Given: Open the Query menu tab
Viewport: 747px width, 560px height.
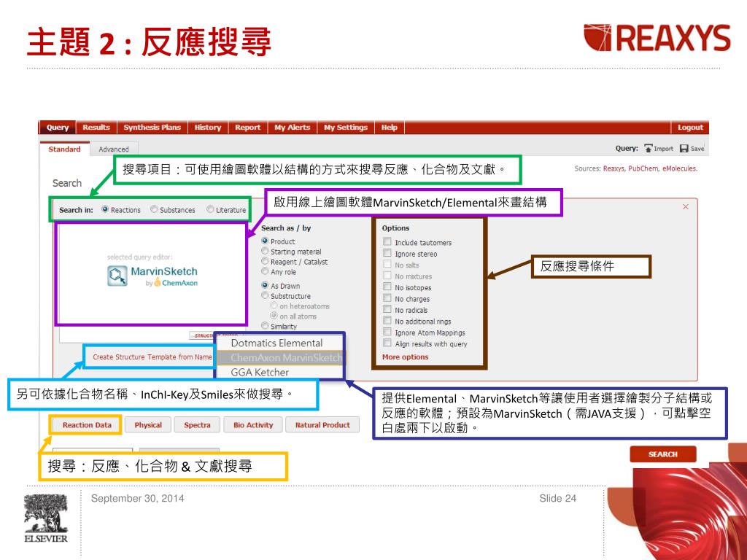Looking at the screenshot, I should point(58,127).
